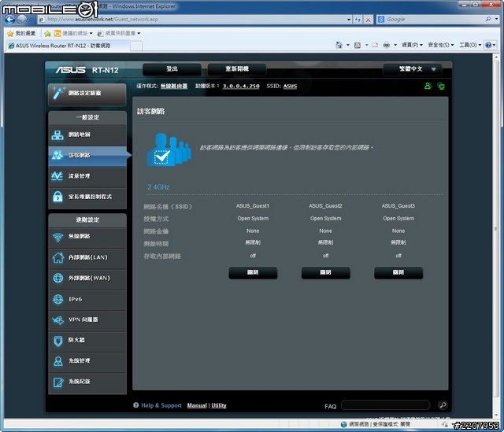Click favorites star icon
The width and height of the screenshot is (504, 432).
(10, 33)
